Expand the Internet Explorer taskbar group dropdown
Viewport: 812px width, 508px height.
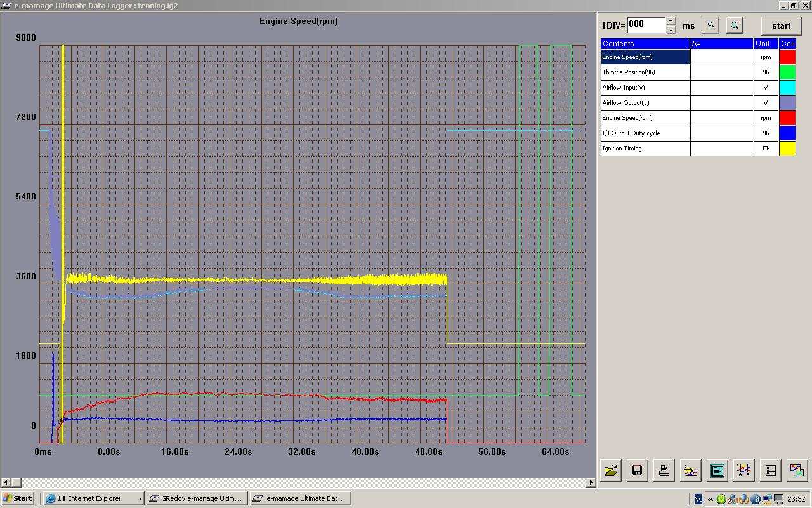pos(140,498)
